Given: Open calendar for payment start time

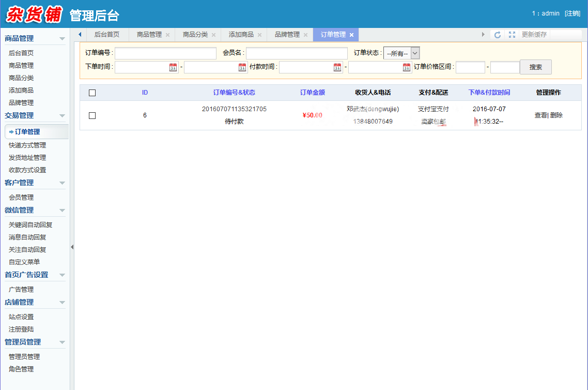Looking at the screenshot, I should [337, 67].
